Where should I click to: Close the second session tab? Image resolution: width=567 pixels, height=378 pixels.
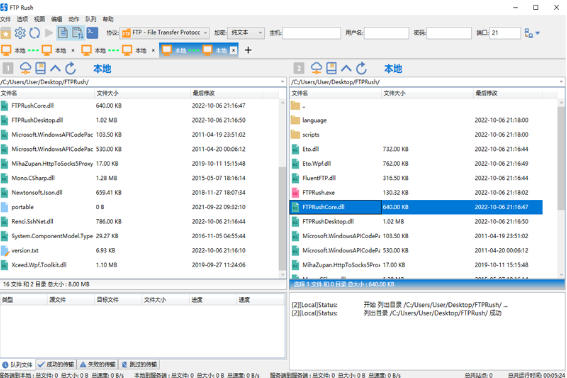click(153, 50)
